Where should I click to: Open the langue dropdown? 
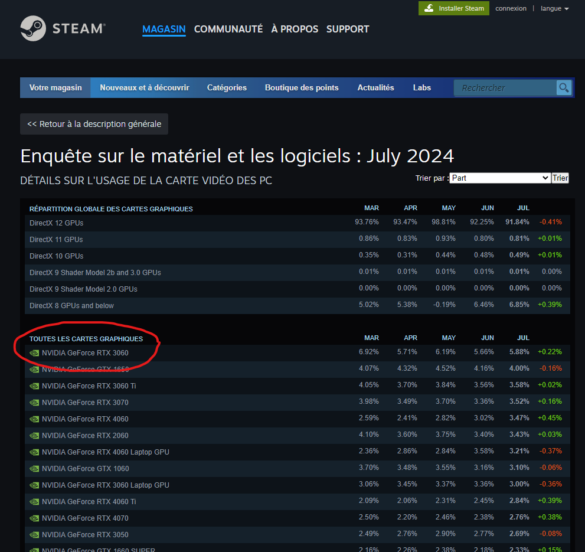click(x=554, y=9)
